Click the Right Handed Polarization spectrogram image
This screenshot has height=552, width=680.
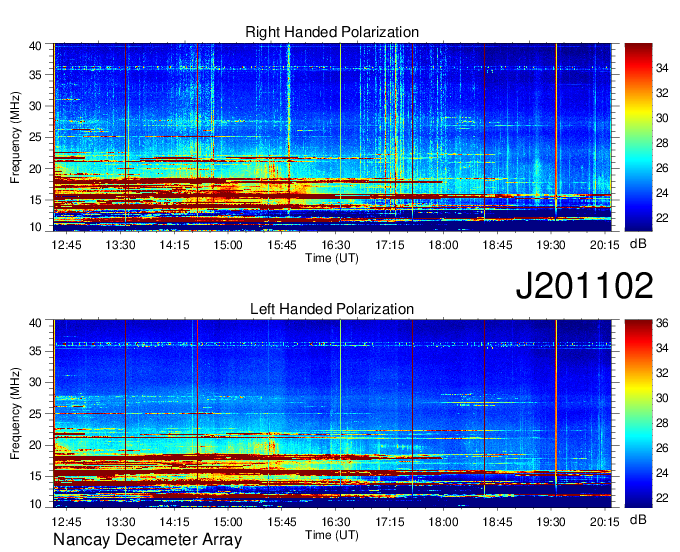332,137
